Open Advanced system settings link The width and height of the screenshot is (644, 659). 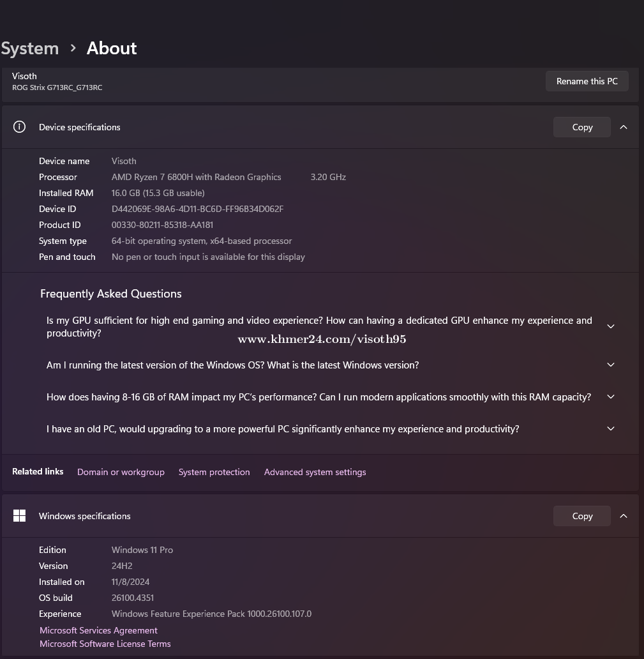315,472
